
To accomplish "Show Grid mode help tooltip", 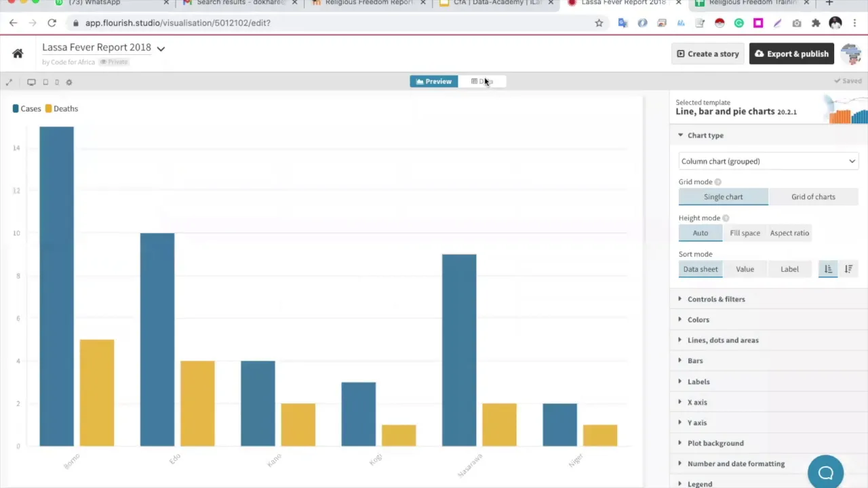I will click(717, 182).
